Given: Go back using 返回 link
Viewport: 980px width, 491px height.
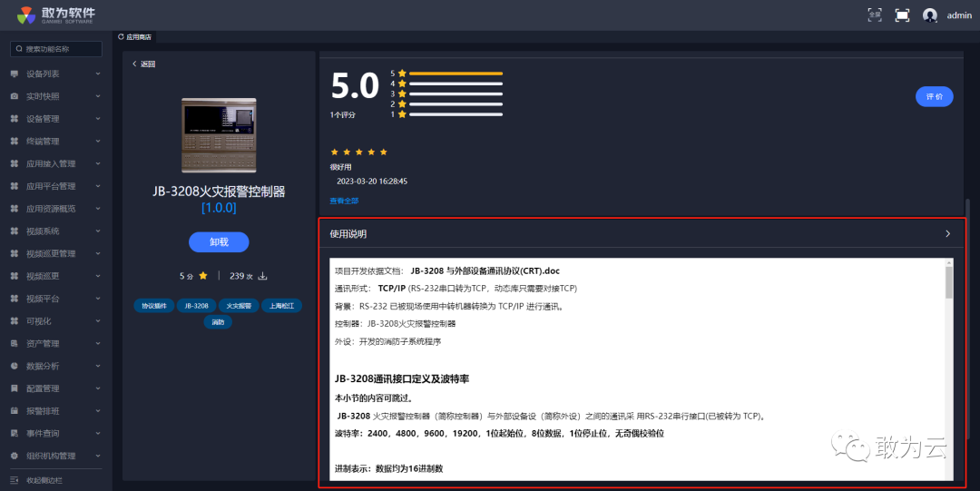Looking at the screenshot, I should (143, 64).
